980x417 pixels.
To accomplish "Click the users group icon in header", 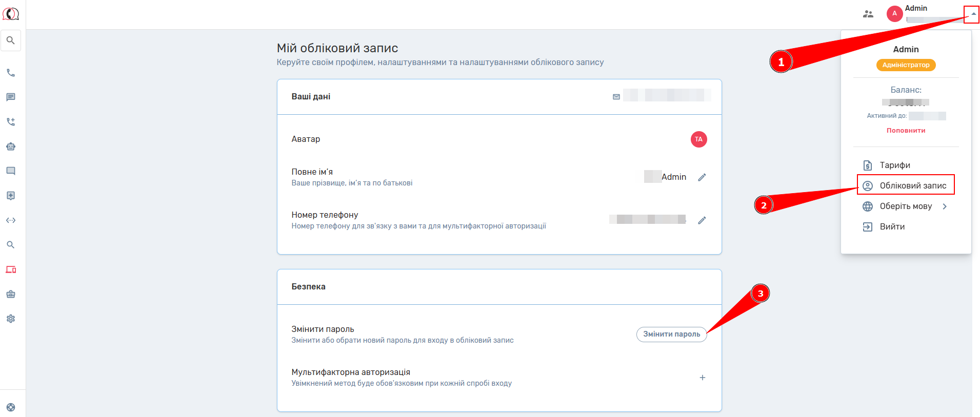I will [x=868, y=14].
